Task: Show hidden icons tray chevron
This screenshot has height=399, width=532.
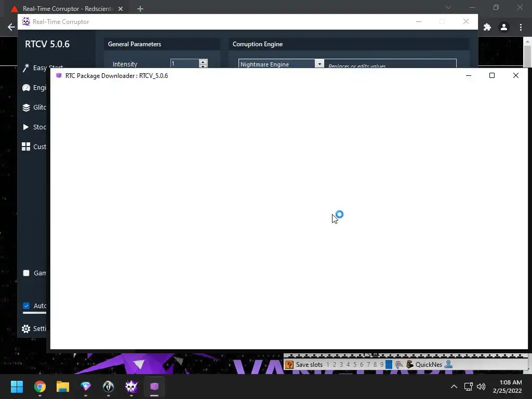Action: (x=454, y=387)
